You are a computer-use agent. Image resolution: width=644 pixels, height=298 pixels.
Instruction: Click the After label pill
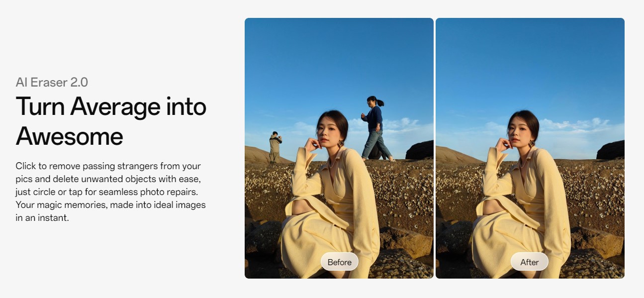[x=530, y=262]
